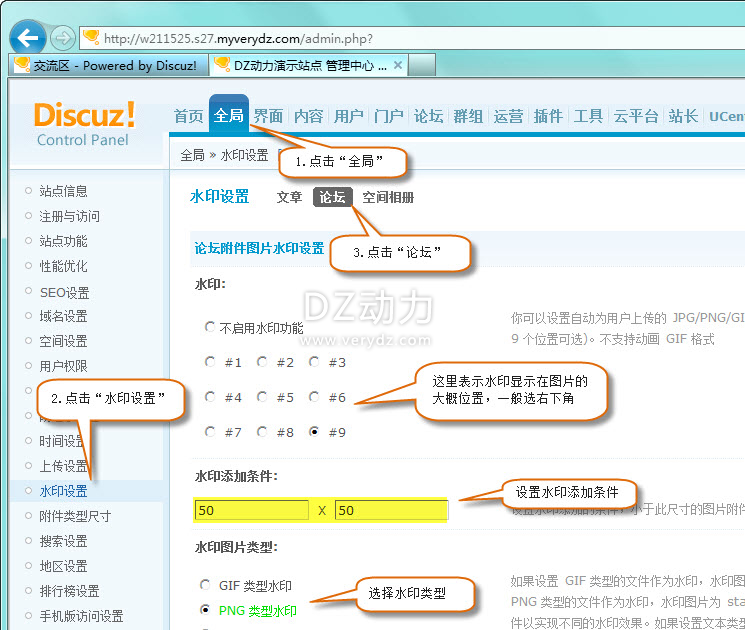Select watermark position #7
Screen dimensions: 745x630
coord(210,431)
